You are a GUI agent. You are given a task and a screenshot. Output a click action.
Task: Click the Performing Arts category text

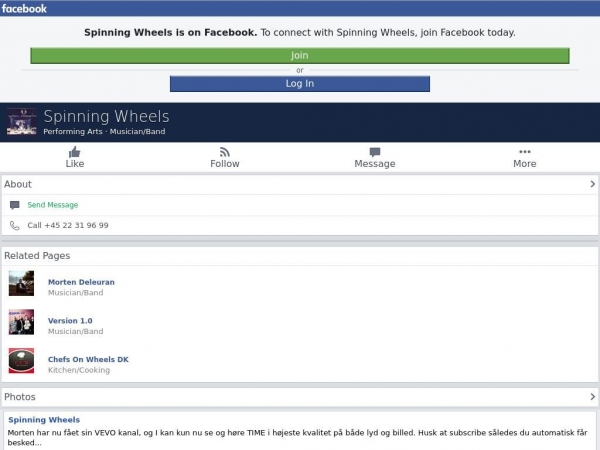click(73, 132)
